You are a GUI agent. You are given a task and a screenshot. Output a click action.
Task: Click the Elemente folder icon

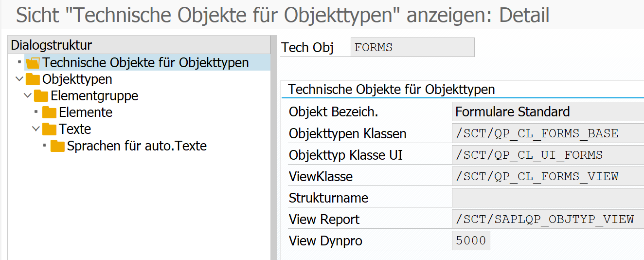[x=49, y=112]
